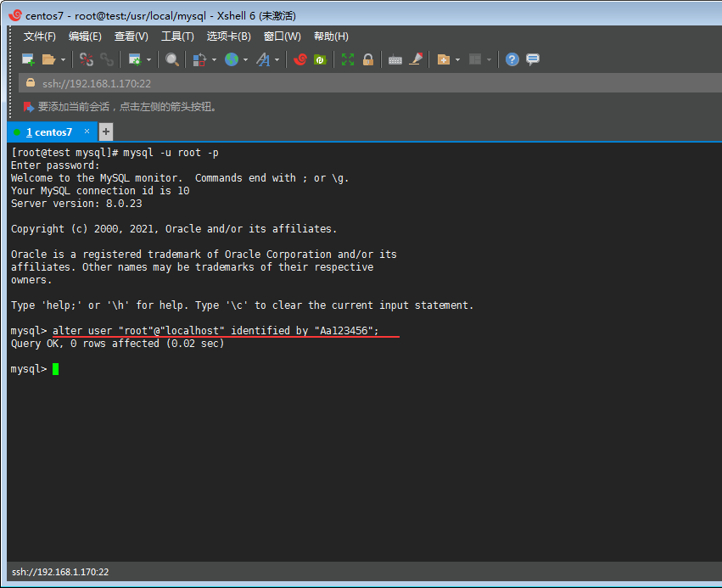Click the highlight marker icon

[416, 59]
